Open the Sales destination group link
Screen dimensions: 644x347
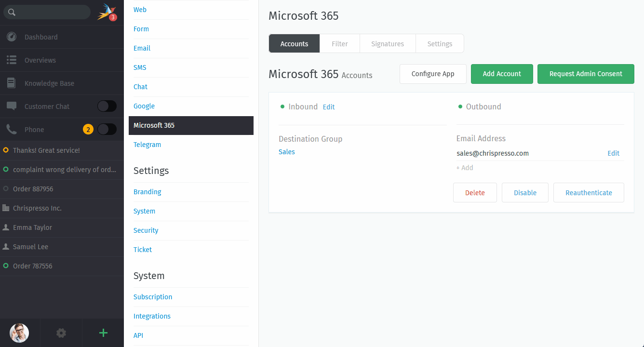pos(287,152)
